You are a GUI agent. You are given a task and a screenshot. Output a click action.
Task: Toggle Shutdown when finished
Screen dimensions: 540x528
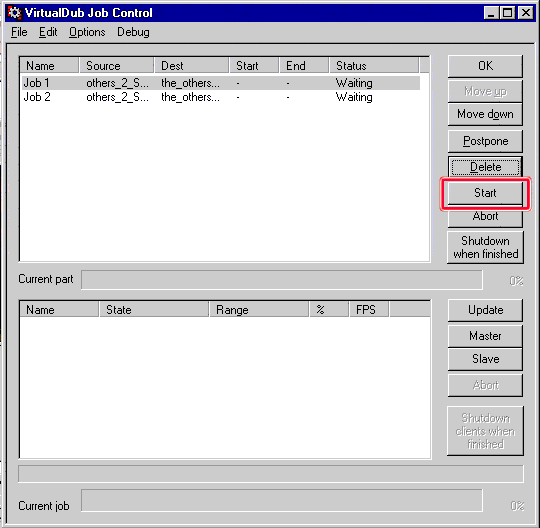(485, 247)
